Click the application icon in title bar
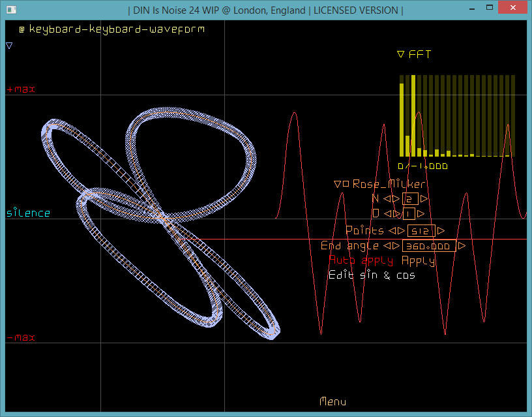Viewport: 532px width, 417px height. pyautogui.click(x=10, y=9)
